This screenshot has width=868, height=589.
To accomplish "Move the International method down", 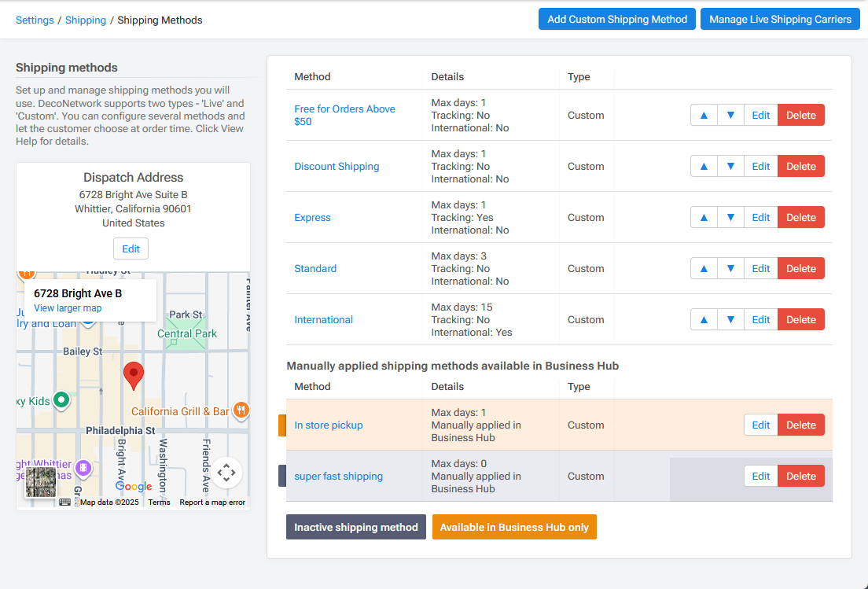I will pos(730,319).
